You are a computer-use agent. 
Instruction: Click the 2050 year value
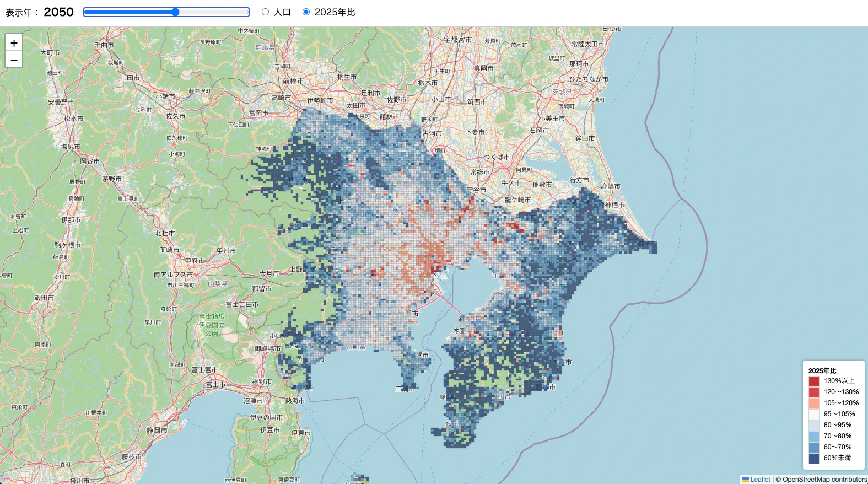tap(58, 12)
